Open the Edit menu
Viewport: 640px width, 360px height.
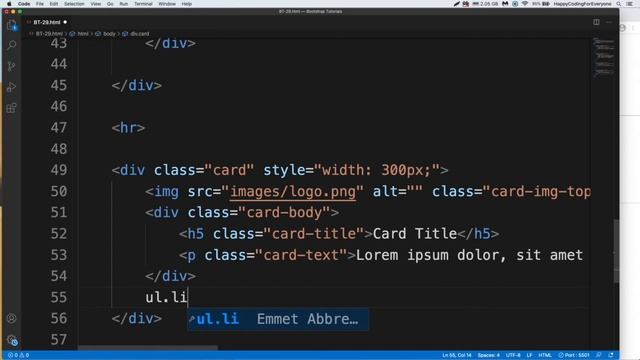(54, 4)
